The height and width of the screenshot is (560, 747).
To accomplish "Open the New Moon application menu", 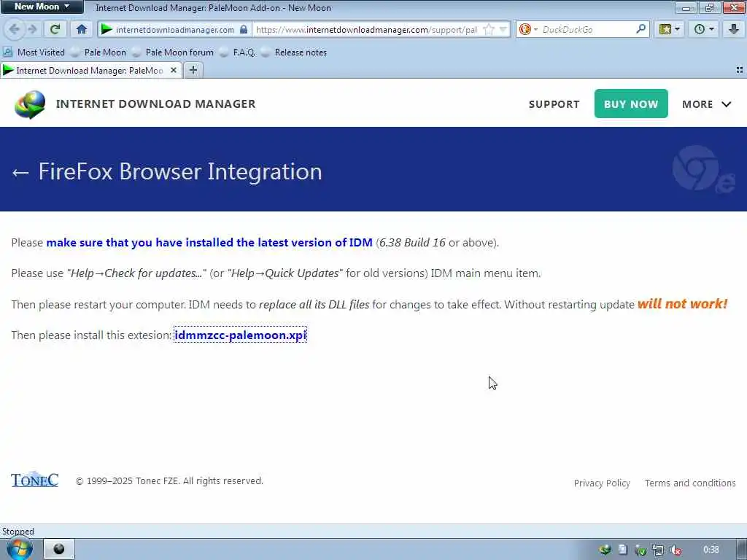I will pos(42,7).
